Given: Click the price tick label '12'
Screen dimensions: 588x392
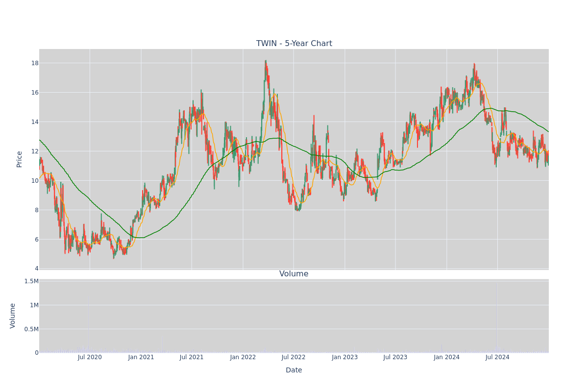Looking at the screenshot, I should click(x=35, y=151).
